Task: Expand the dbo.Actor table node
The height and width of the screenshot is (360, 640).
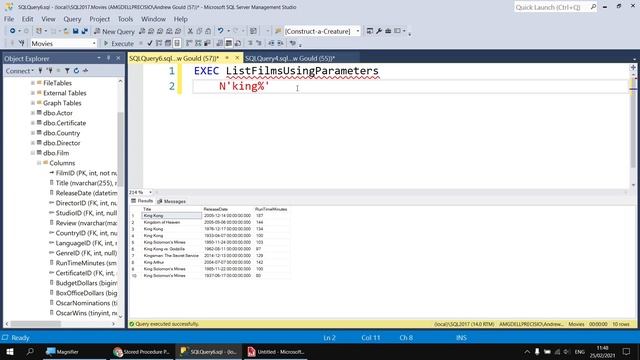Action: coord(33,113)
